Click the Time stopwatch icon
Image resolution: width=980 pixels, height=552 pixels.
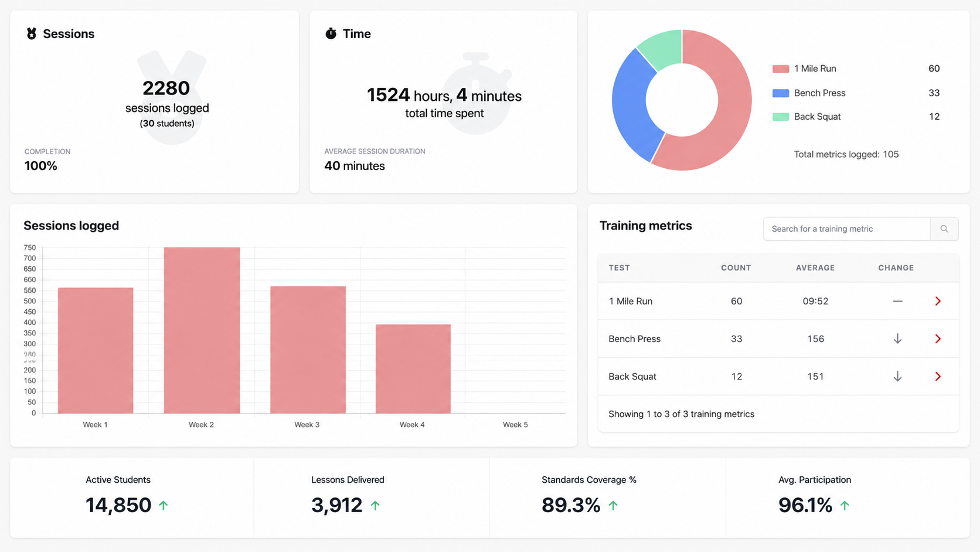click(331, 33)
